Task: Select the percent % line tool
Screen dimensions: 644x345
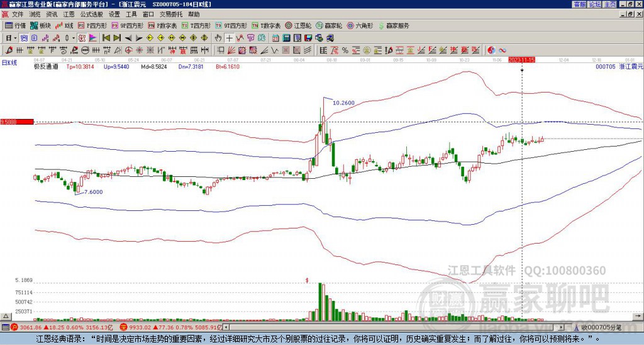Action: pyautogui.click(x=345, y=50)
